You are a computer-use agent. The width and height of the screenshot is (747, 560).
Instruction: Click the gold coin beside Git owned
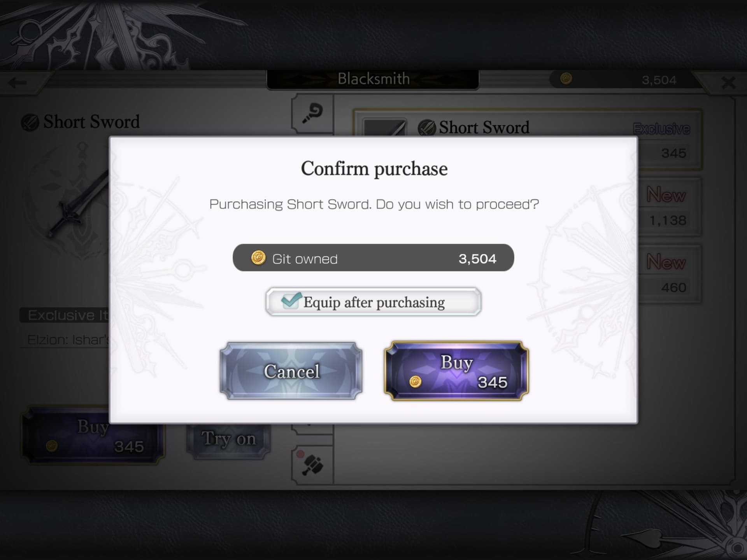(258, 257)
